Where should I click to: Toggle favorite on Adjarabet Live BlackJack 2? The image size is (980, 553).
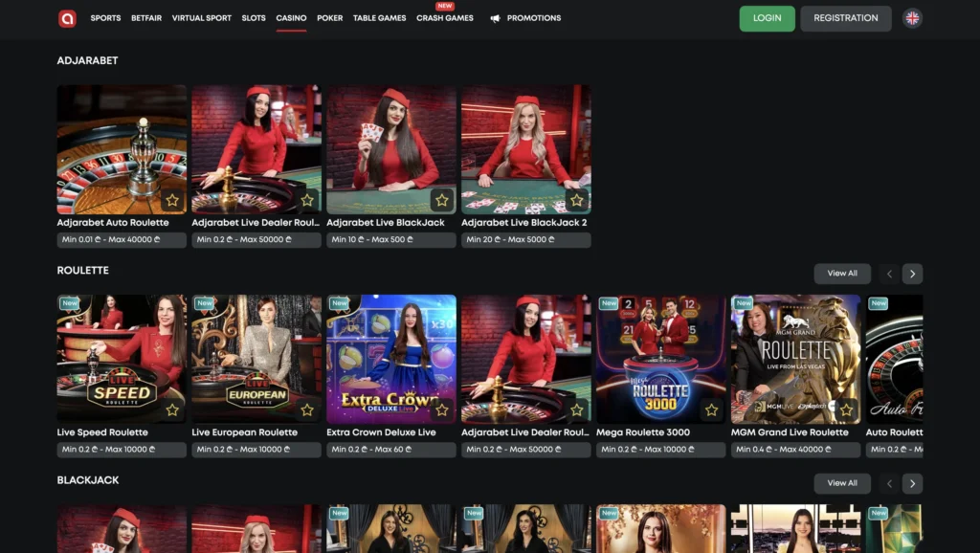tap(577, 200)
